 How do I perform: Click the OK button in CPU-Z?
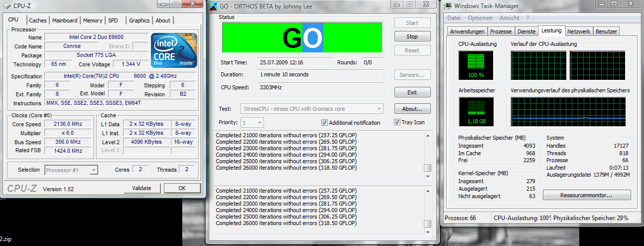[182, 188]
